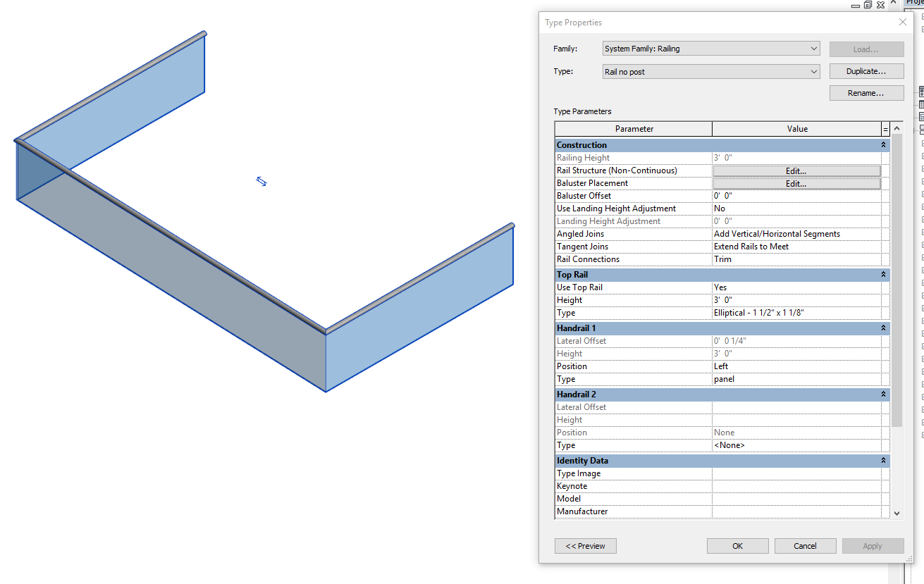Show the railing Preview pane
The width and height of the screenshot is (924, 584).
click(585, 545)
